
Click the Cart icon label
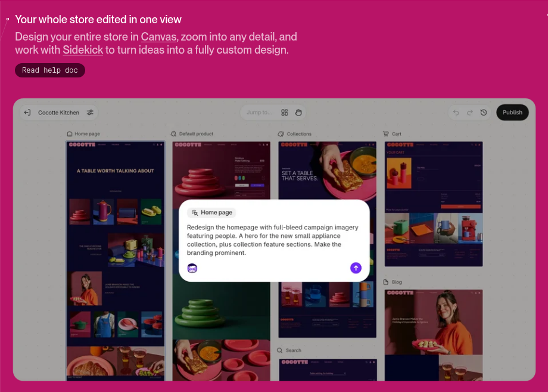pyautogui.click(x=386, y=134)
